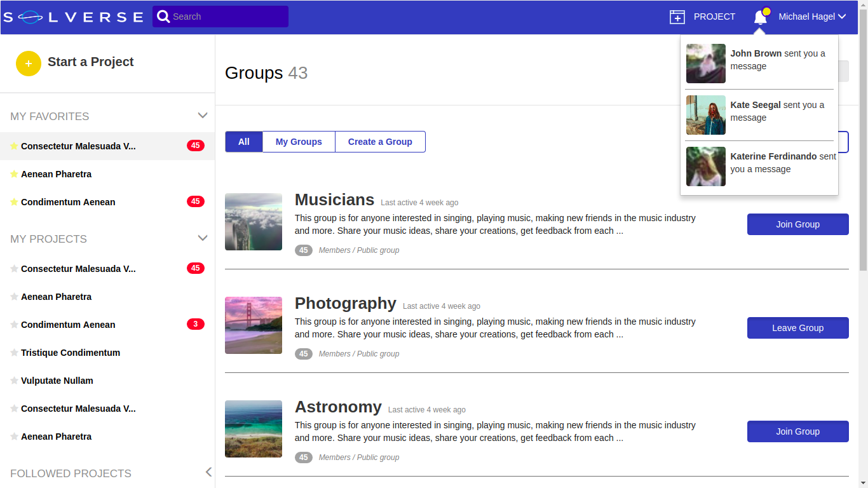868x488 pixels.
Task: Collapse the My Projects section
Action: point(203,238)
